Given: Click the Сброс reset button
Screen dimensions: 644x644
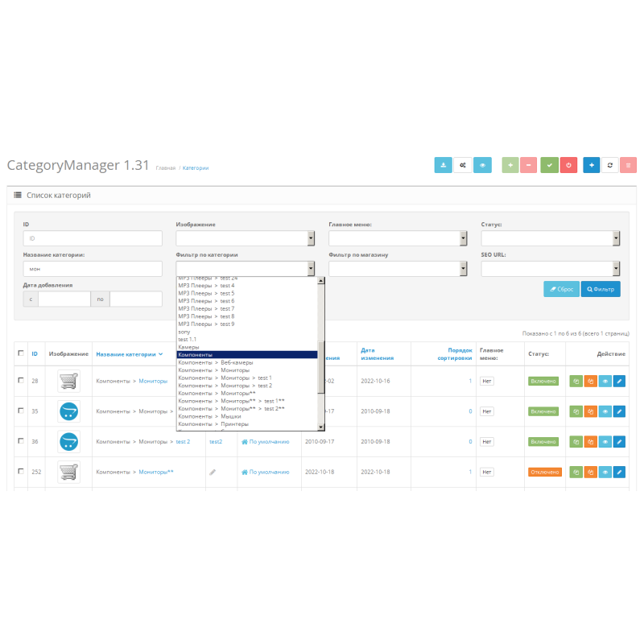Looking at the screenshot, I should pyautogui.click(x=561, y=289).
